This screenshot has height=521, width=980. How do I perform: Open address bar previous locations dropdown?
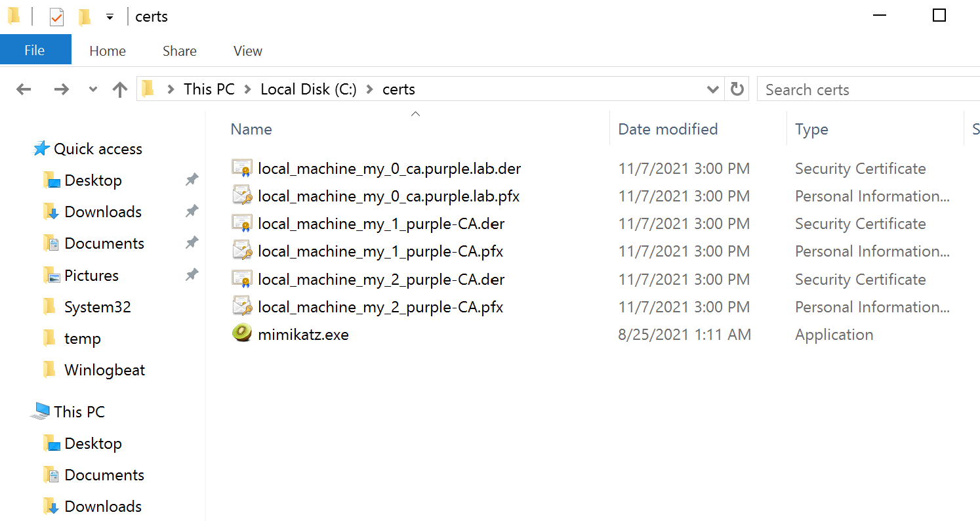point(712,90)
